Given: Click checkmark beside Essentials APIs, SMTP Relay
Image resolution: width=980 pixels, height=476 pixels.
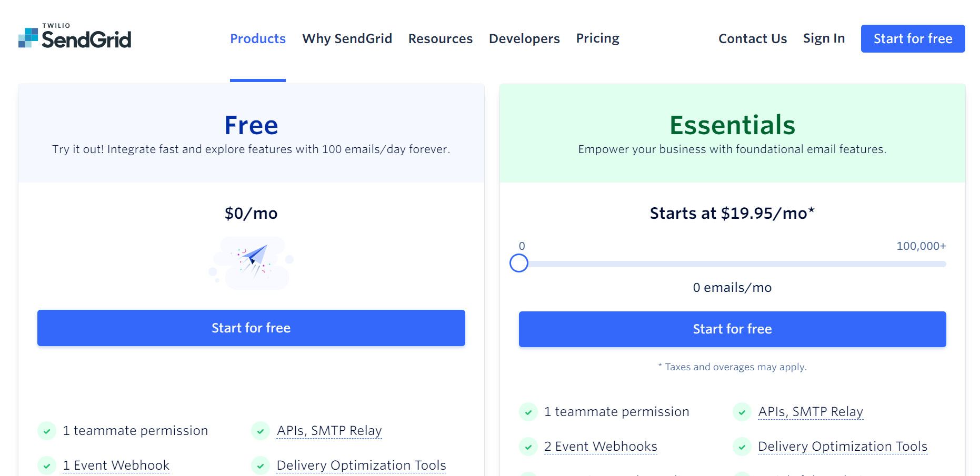Looking at the screenshot, I should (x=742, y=412).
